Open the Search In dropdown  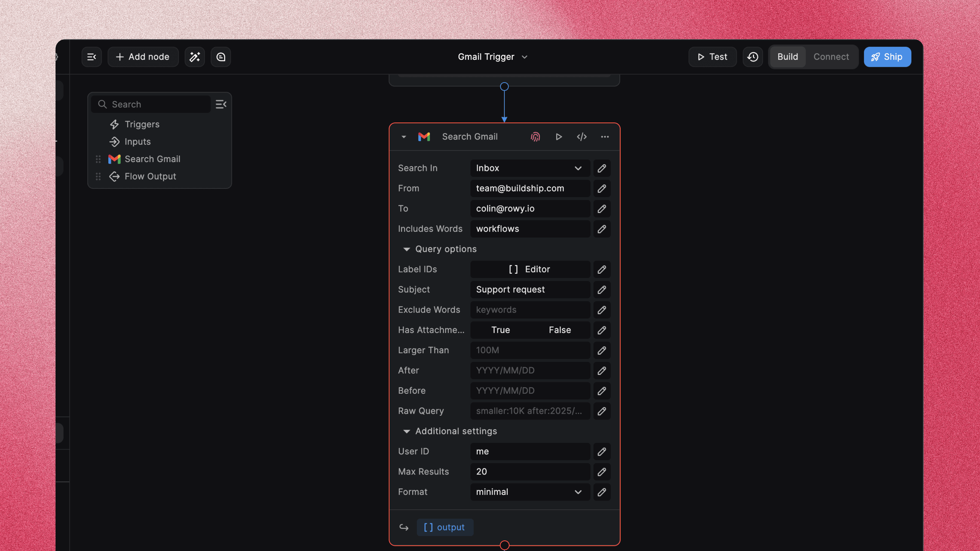pyautogui.click(x=530, y=168)
